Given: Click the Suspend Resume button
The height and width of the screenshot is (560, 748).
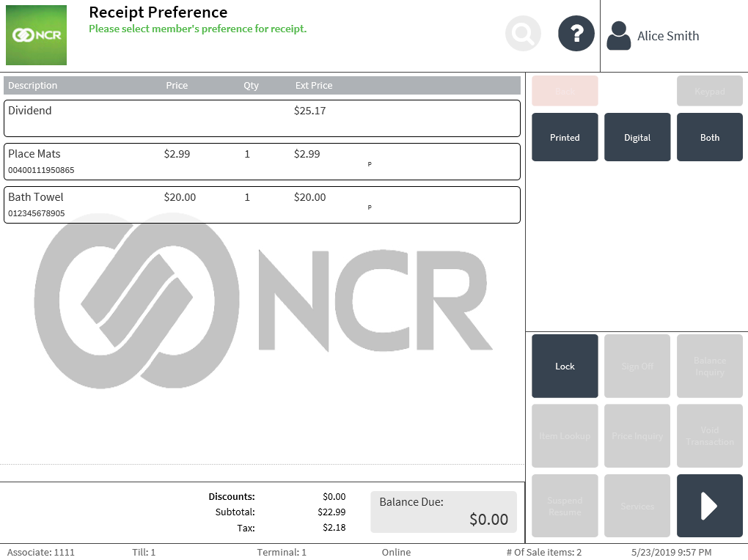Looking at the screenshot, I should 565,506.
